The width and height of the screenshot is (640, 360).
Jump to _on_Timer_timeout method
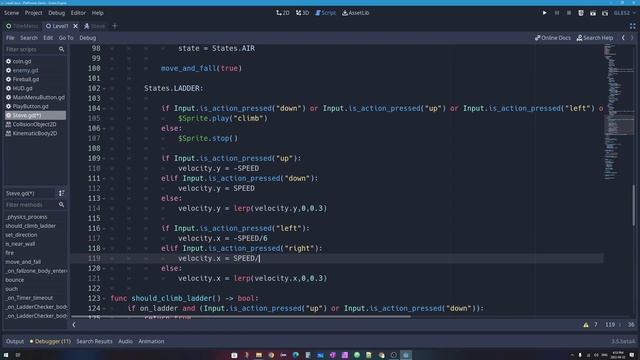coord(29,298)
